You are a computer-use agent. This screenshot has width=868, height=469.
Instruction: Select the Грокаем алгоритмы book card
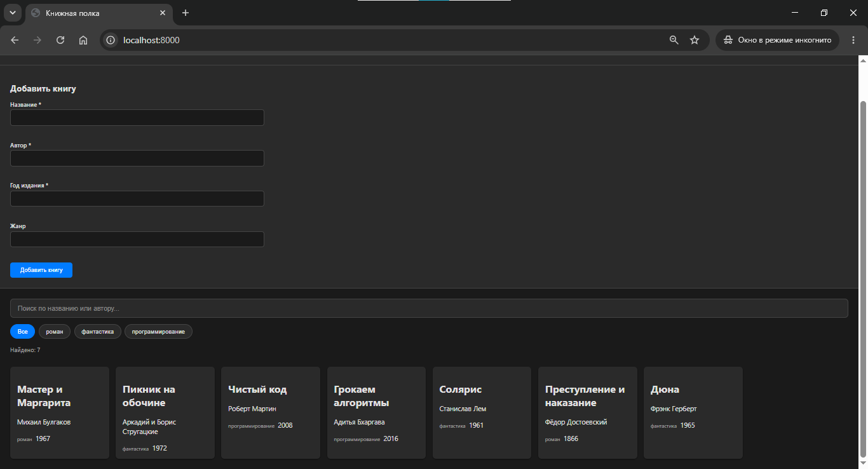[376, 412]
